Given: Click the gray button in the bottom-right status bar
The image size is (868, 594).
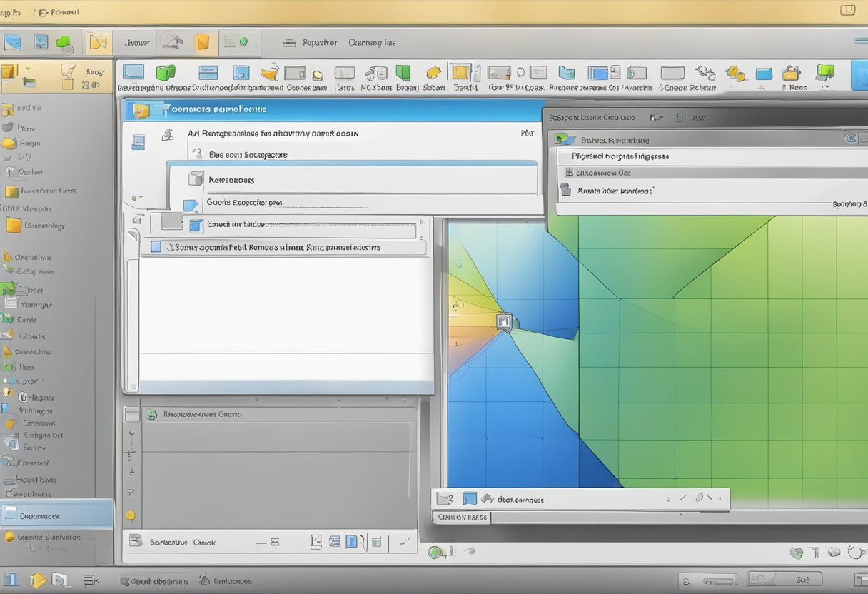Looking at the screenshot, I should (784, 579).
